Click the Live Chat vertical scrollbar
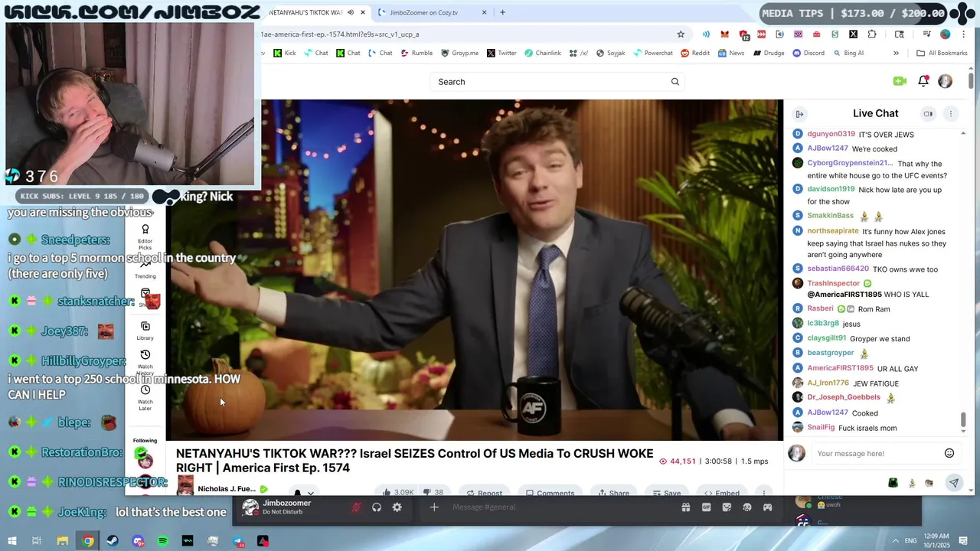This screenshot has height=551, width=980. [963, 420]
